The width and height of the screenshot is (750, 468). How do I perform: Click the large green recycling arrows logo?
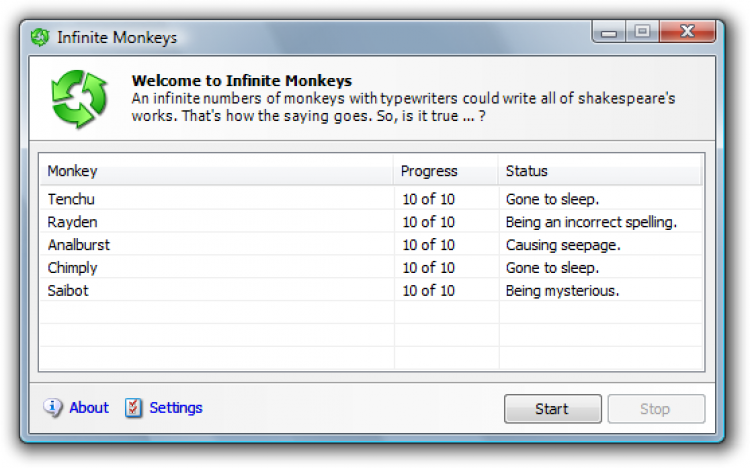(x=78, y=99)
